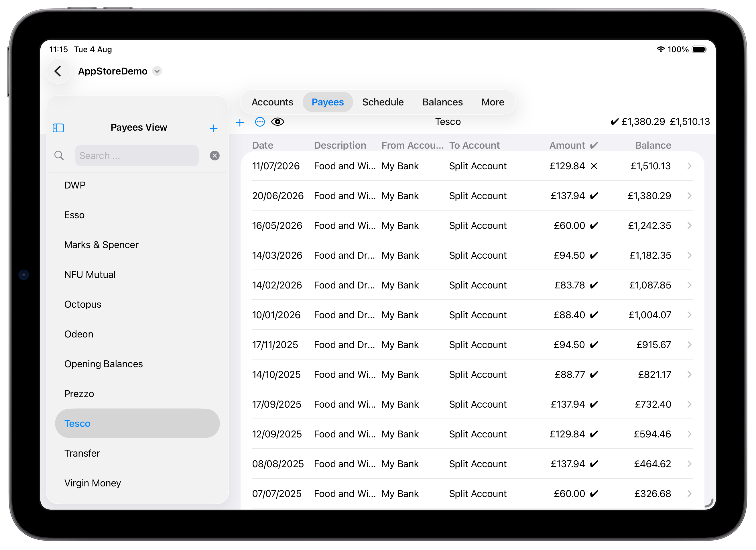This screenshot has width=756, height=550.
Task: Click the battery status icon
Action: coord(699,49)
